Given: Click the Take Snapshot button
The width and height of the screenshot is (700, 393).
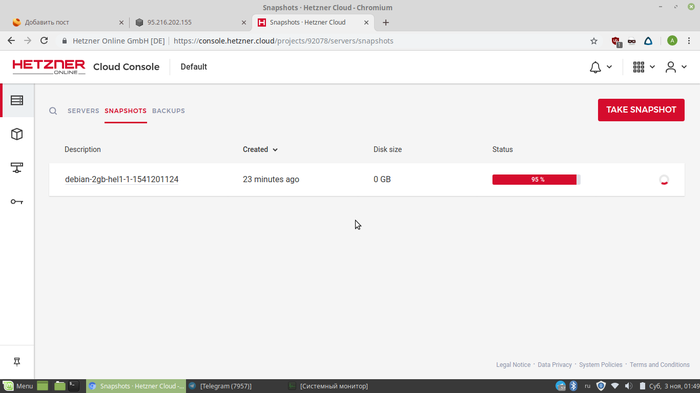Looking at the screenshot, I should click(x=641, y=110).
